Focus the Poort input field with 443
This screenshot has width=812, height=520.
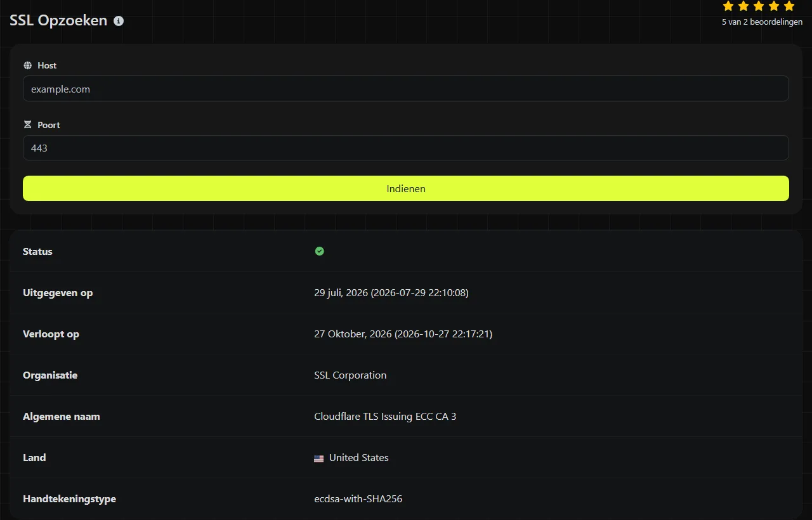tap(406, 148)
